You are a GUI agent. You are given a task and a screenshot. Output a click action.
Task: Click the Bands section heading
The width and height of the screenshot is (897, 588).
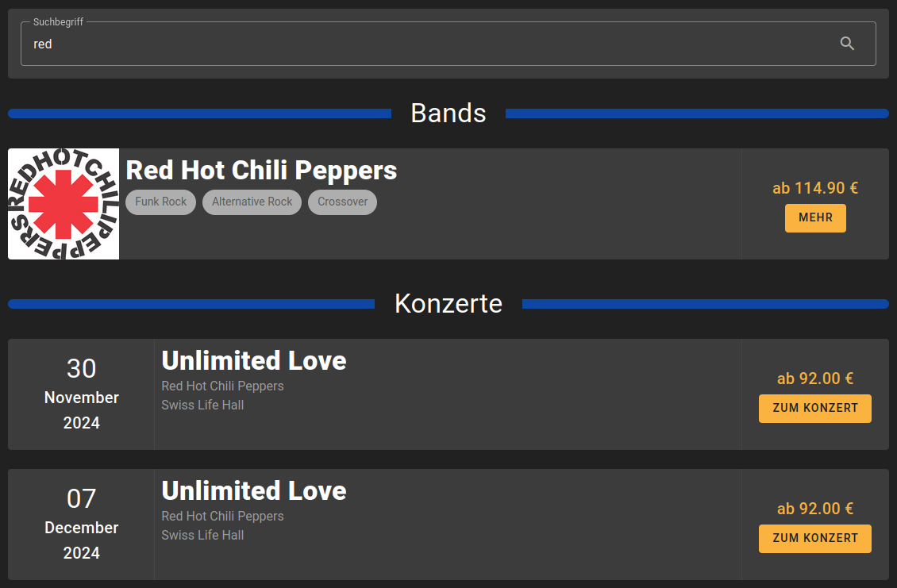pos(448,113)
